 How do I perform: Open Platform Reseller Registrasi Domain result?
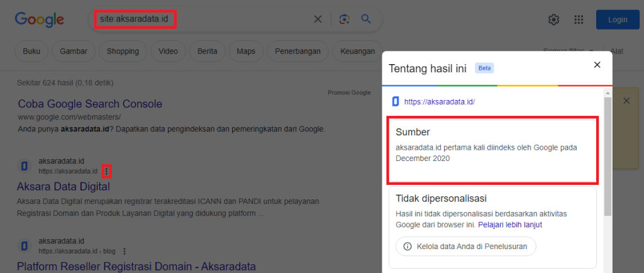(x=136, y=266)
